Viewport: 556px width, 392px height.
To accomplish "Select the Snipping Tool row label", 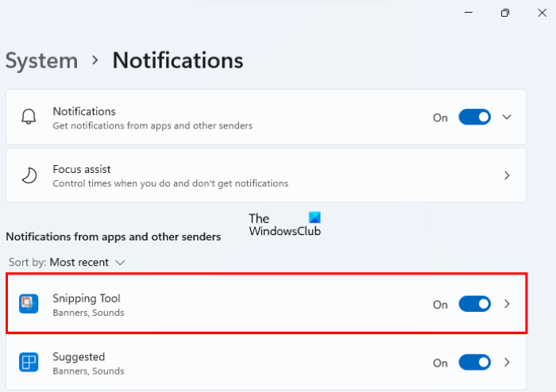I will [x=87, y=298].
